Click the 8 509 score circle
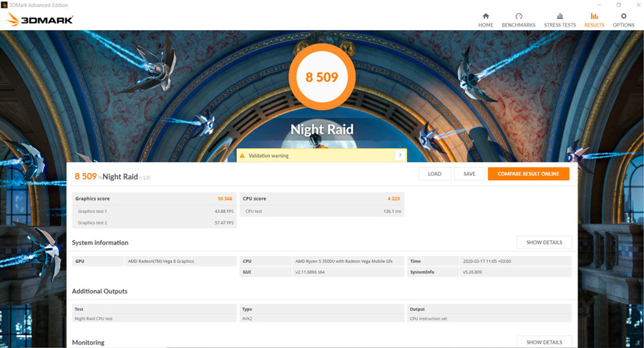Screen dimensions: 644x348 pyautogui.click(x=322, y=76)
